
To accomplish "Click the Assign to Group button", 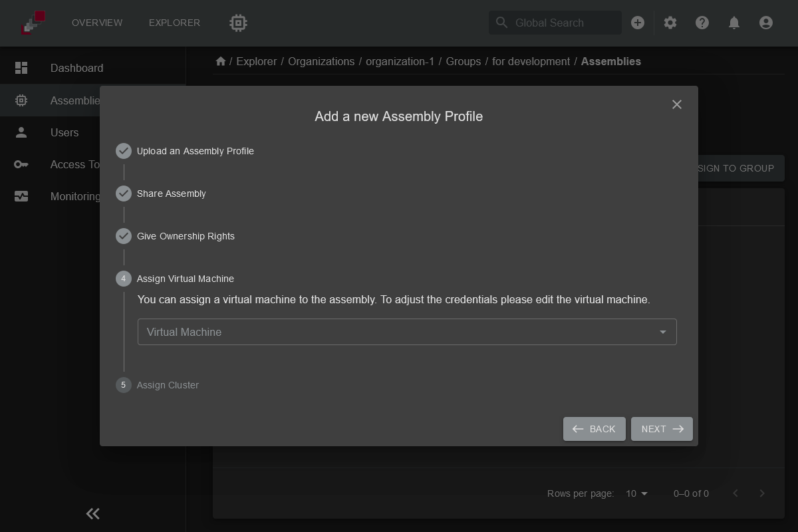I will [741, 168].
